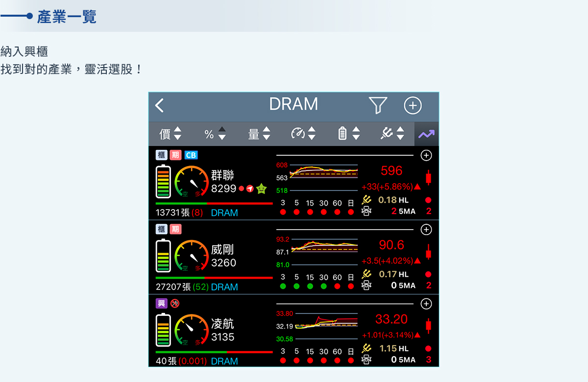The width and height of the screenshot is (588, 382).
Task: Click the green star face on 群聯
Action: (262, 189)
